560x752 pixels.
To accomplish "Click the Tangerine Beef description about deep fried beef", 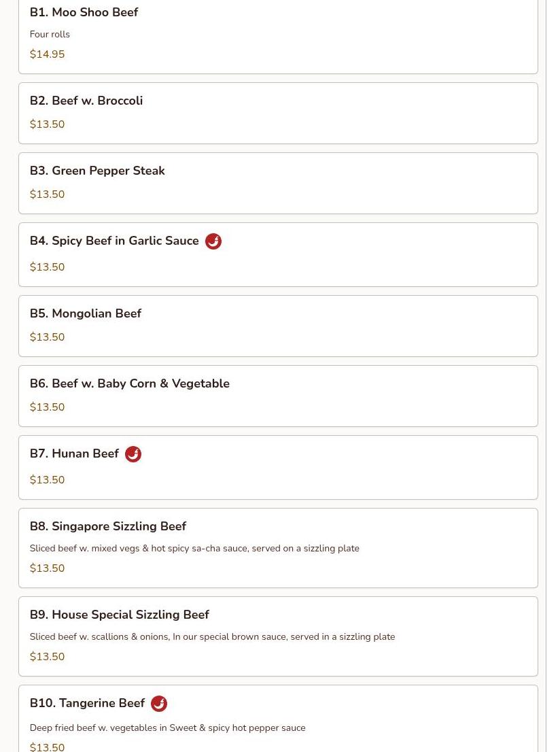I will coord(167,728).
